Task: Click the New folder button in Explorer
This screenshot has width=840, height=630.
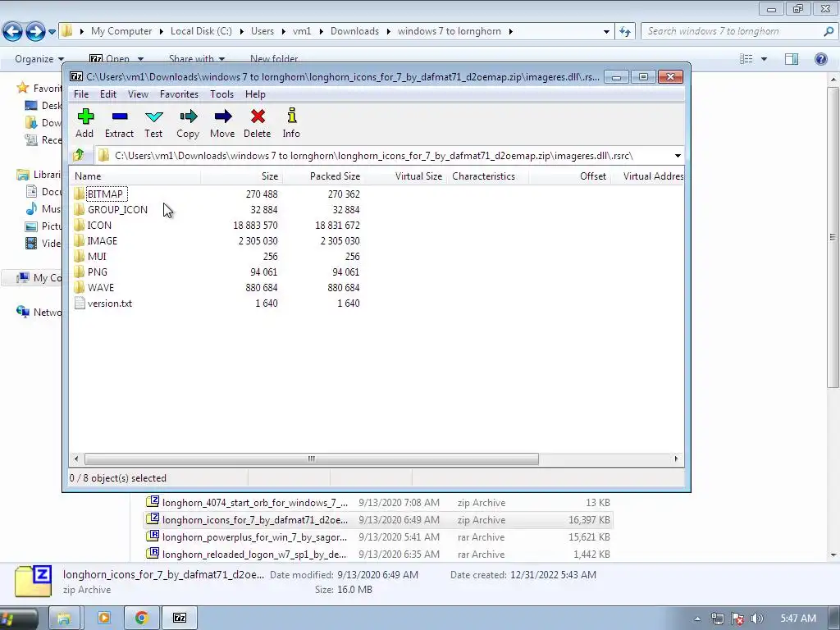Action: pos(274,59)
